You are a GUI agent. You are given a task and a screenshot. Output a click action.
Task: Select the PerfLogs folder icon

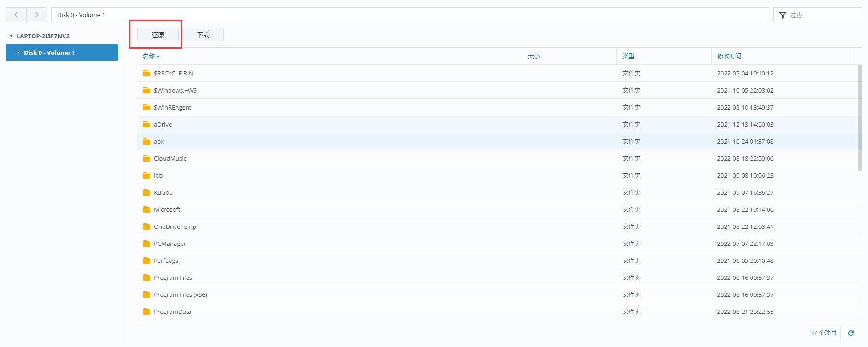coord(147,260)
